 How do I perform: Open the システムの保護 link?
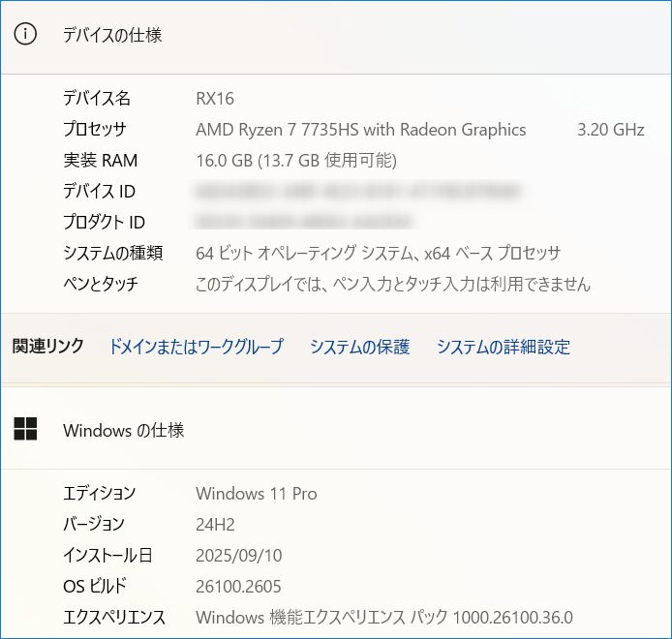(x=359, y=347)
